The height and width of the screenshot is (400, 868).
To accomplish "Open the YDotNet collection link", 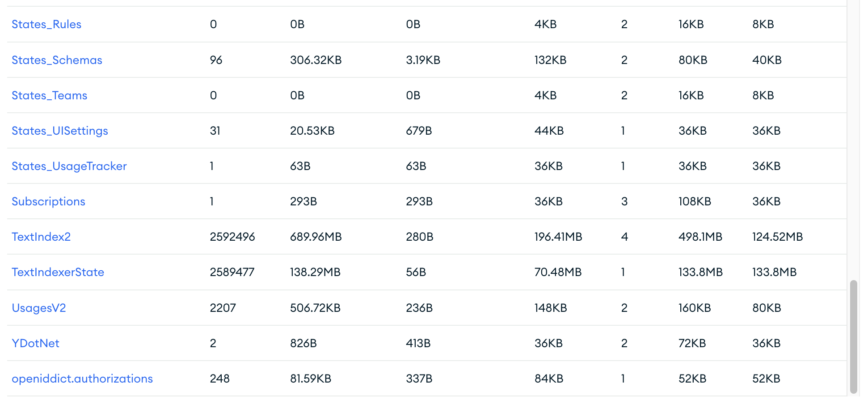I will coord(35,343).
